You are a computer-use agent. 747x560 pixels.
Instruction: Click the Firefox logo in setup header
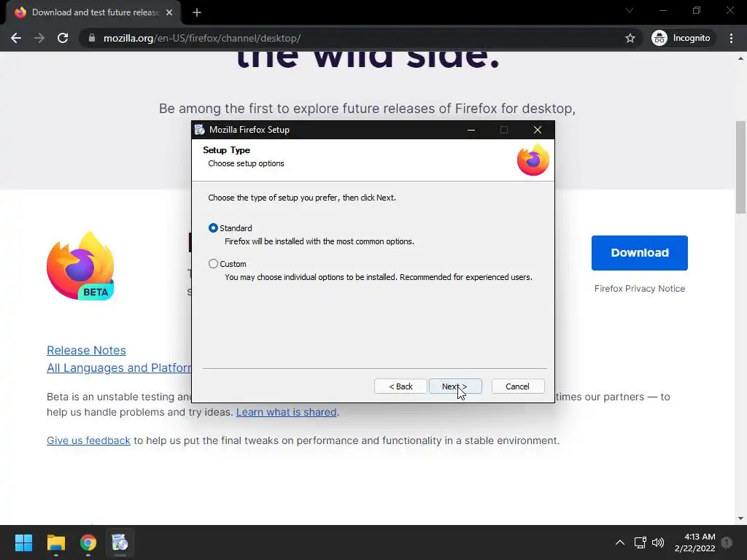(x=533, y=160)
